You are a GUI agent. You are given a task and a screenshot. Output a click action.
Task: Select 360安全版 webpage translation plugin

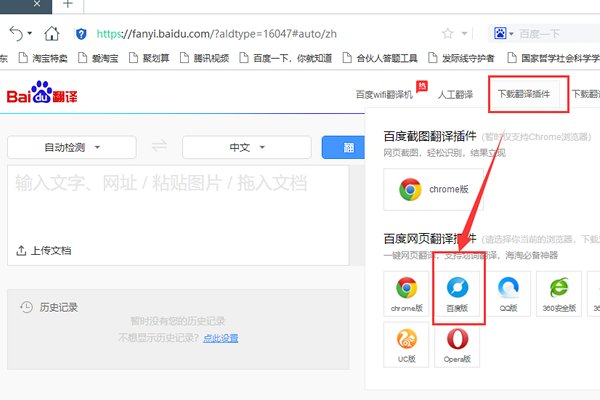(559, 294)
